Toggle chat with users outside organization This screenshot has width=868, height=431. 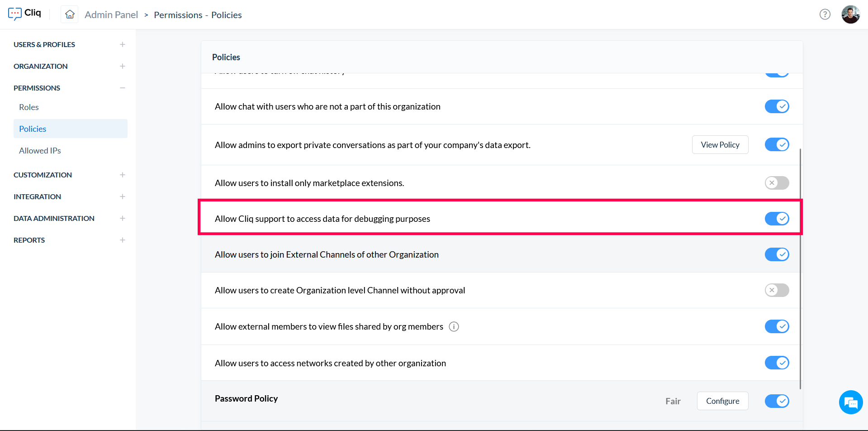(777, 106)
